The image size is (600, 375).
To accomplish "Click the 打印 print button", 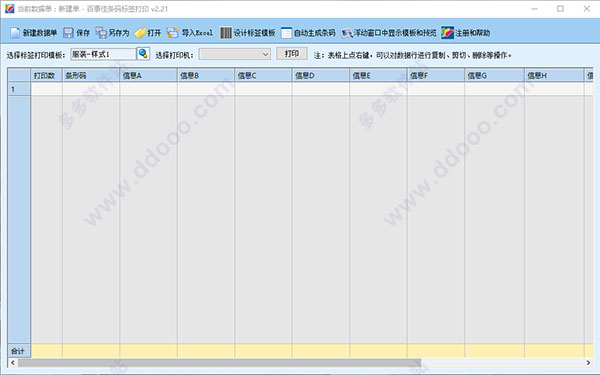I will pos(292,54).
